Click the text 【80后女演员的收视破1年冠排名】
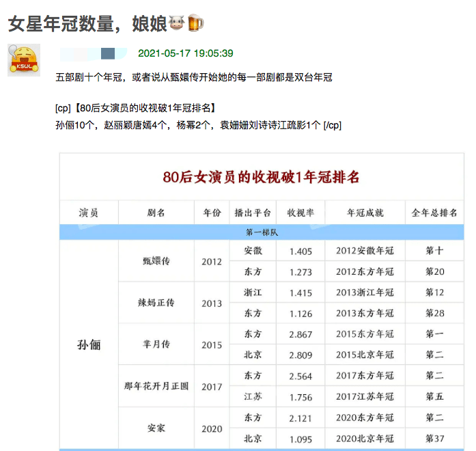Screen dimensions: 476x451 145,108
